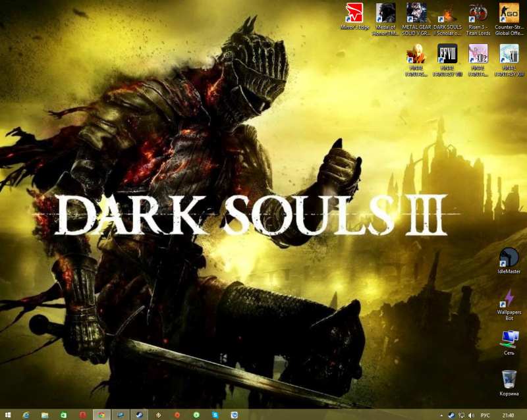527x420 pixels.
Task: Open the Uplay taskbar icon
Action: pyautogui.click(x=235, y=415)
